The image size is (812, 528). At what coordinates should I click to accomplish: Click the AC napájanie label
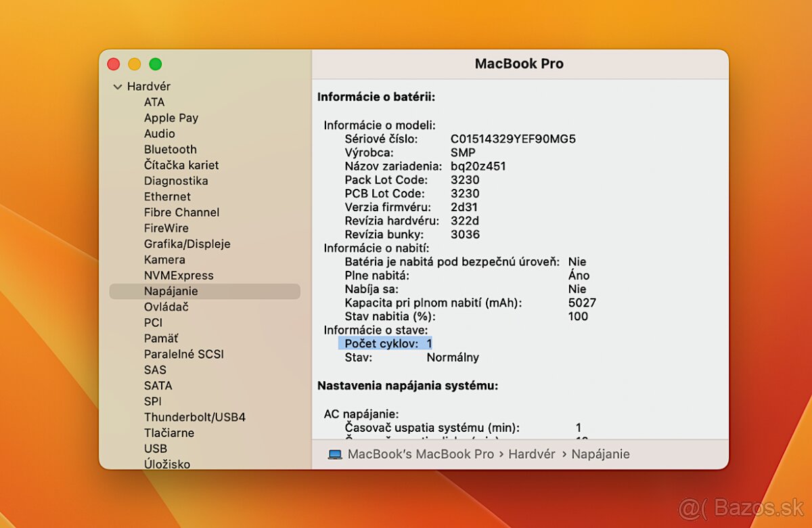[361, 414]
